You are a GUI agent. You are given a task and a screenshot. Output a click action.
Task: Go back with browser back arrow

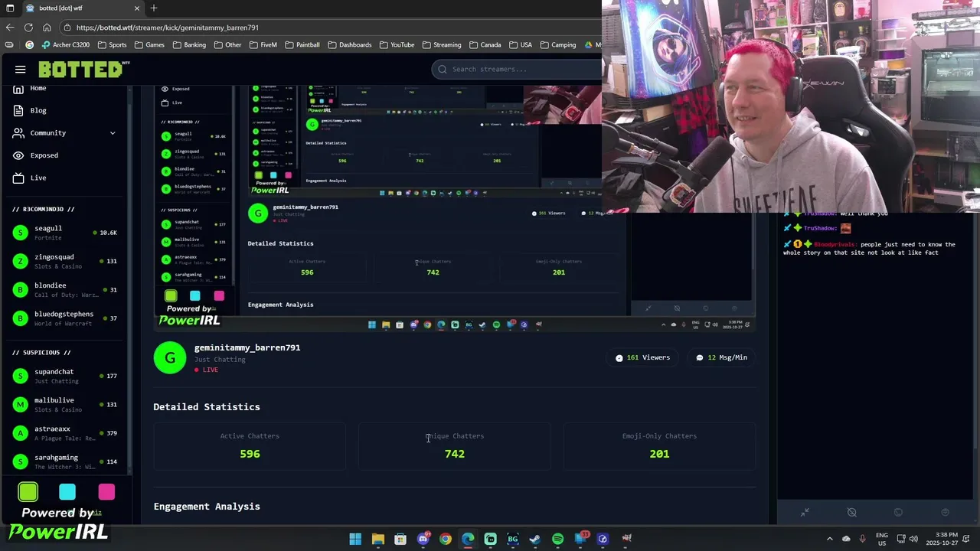tap(10, 28)
